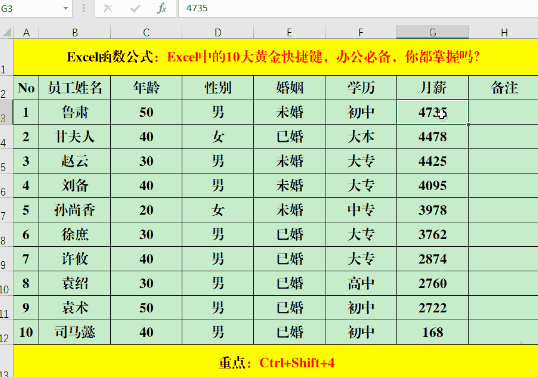The image size is (538, 377).
Task: Select the cell with name 许攸
Action: [75, 259]
